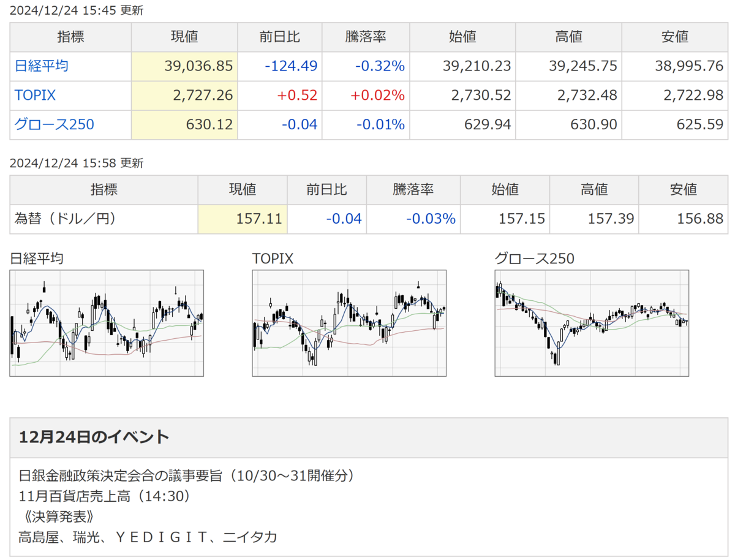Click the TOPIX high price 2,732.48
The image size is (735, 560).
[x=587, y=96]
